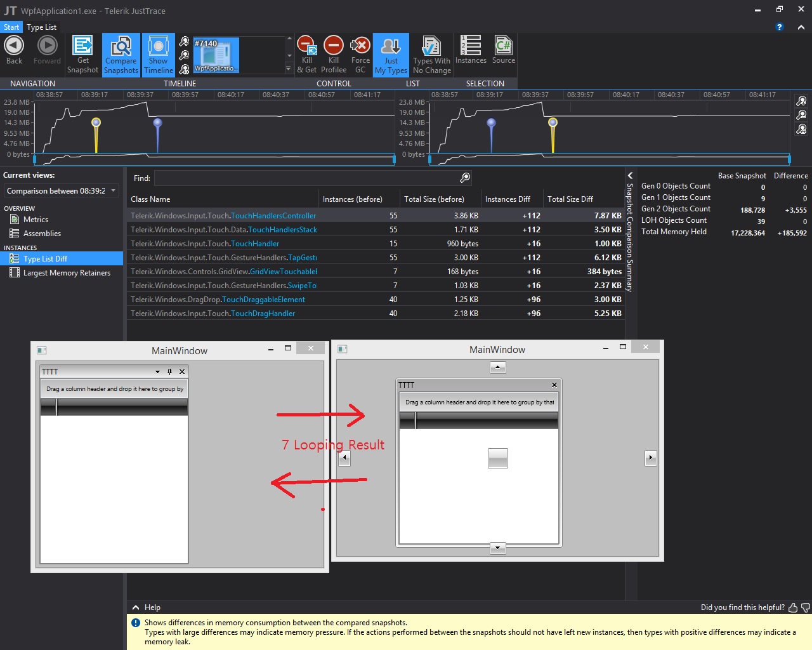Click the Forward navigation icon
Screen dimensions: 812x650
pyautogui.click(x=47, y=50)
